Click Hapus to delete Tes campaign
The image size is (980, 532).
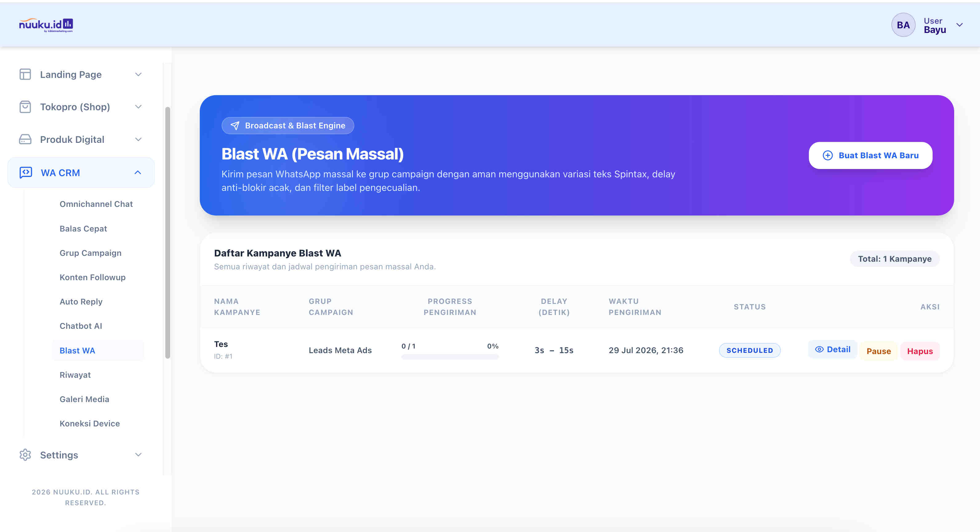[x=920, y=351]
